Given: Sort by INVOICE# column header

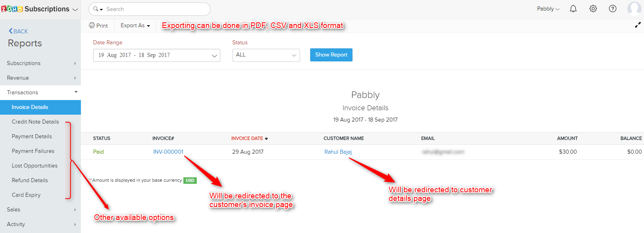Looking at the screenshot, I should click(x=163, y=139).
